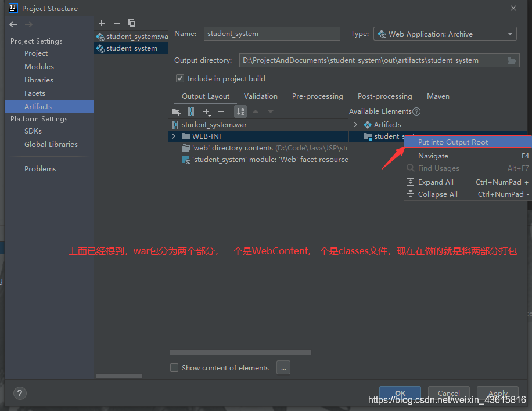Create directory in output layout toolbar
Viewport: 532px width, 411px height.
click(x=177, y=111)
